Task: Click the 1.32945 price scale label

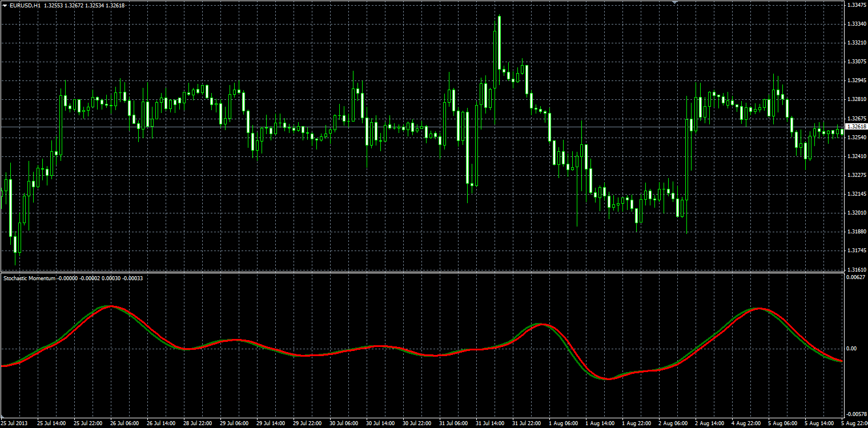Action: pos(856,80)
